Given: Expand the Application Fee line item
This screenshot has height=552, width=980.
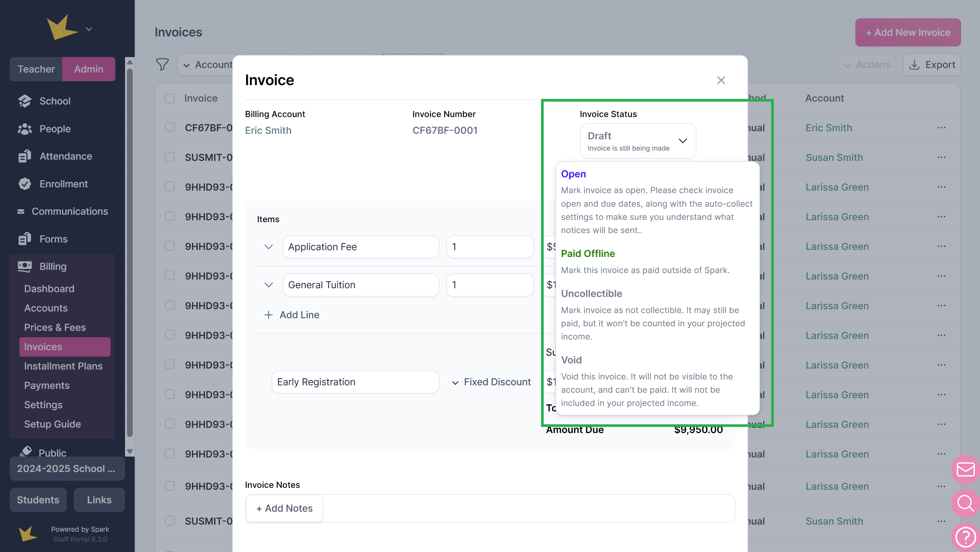Looking at the screenshot, I should [268, 247].
